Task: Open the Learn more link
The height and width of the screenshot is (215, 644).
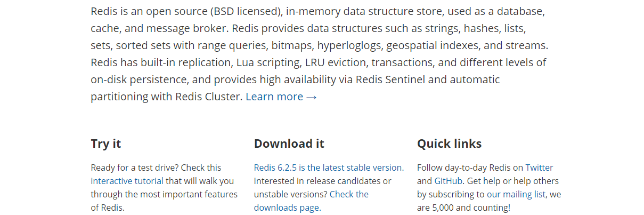Action: (274, 97)
